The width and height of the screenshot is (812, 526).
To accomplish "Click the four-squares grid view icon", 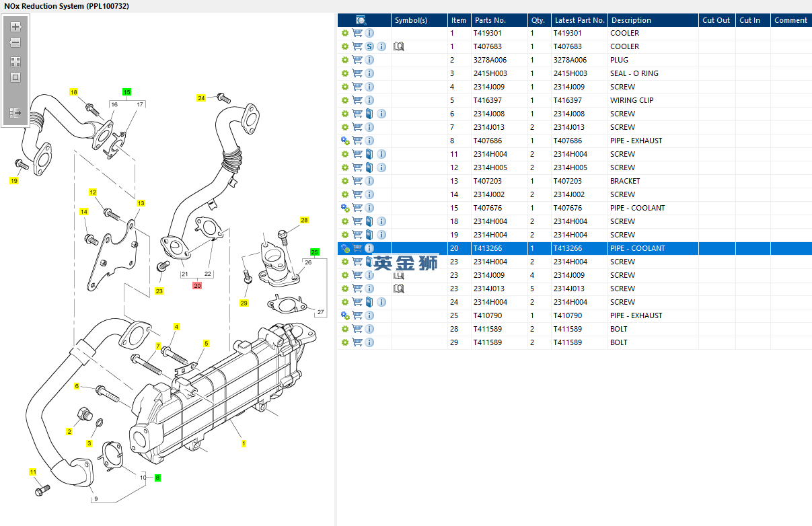I will [x=15, y=61].
